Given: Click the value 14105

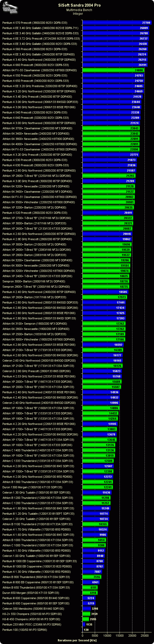Looking at the screenshot, I should click(x=112, y=424).
